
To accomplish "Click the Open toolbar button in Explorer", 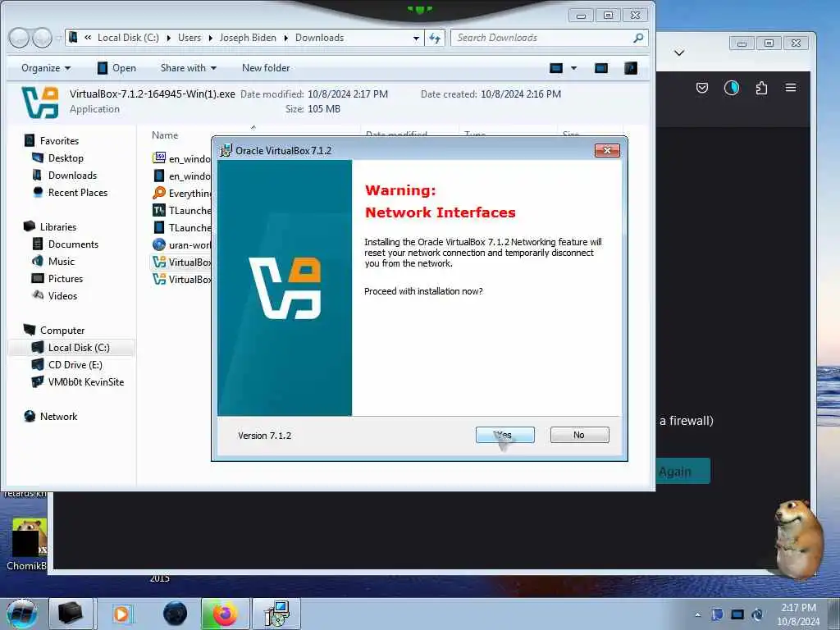I will [116, 68].
